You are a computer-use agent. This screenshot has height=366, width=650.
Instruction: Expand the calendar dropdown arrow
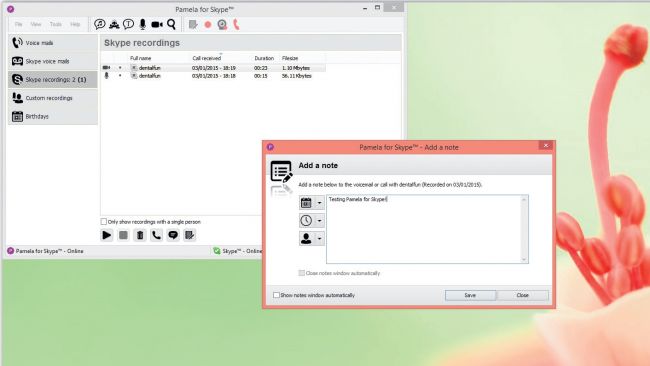pyautogui.click(x=319, y=203)
